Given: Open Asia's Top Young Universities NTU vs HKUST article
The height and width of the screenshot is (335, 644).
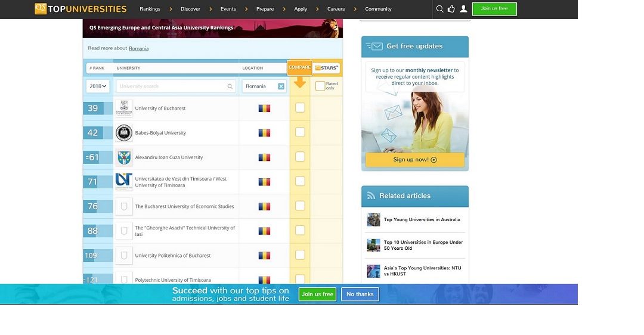Looking at the screenshot, I should point(422,271).
